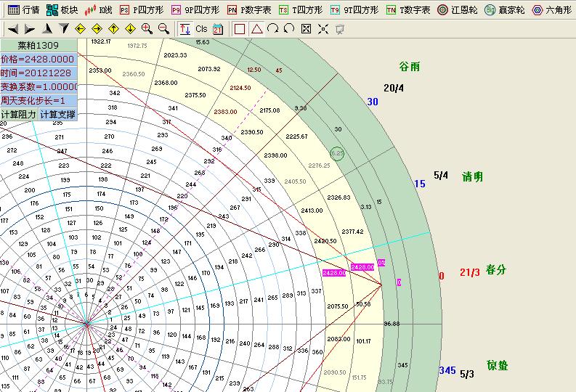Click the zoom in magnifier icon
Screen dimensions: 576x392
(x=147, y=29)
